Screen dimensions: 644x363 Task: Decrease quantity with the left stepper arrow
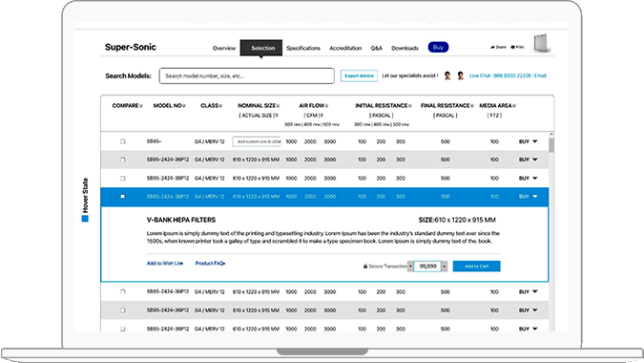coord(410,267)
